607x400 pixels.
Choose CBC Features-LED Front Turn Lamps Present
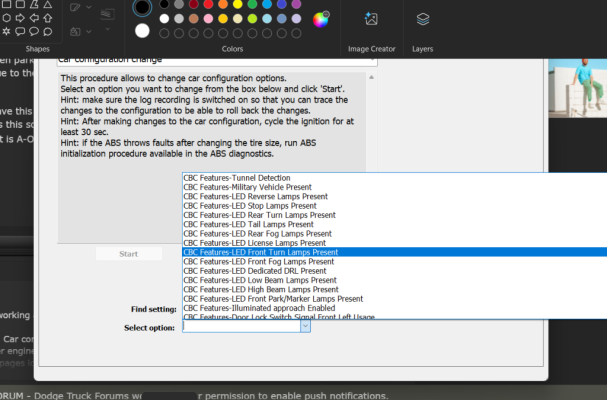394,252
